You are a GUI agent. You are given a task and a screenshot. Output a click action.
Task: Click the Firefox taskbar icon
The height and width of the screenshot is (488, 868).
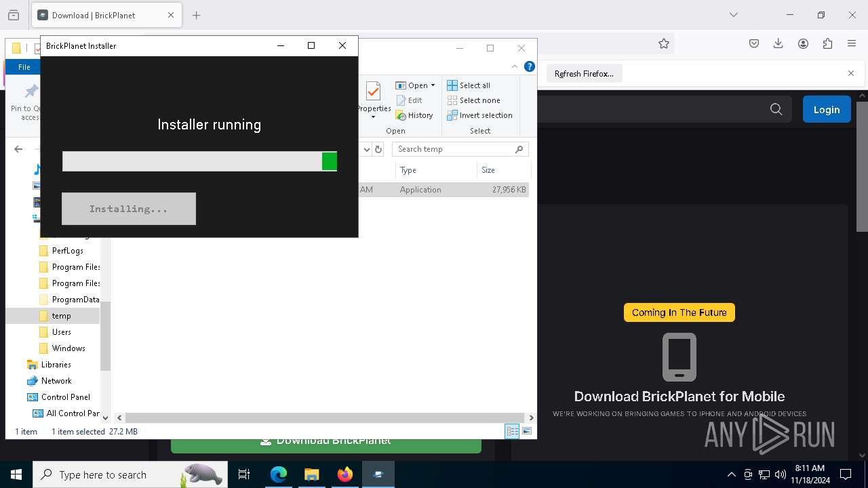344,474
